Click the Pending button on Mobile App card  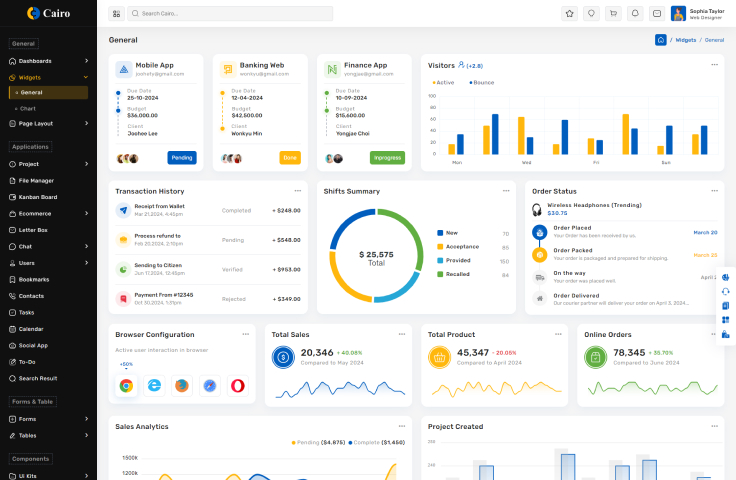coord(182,158)
